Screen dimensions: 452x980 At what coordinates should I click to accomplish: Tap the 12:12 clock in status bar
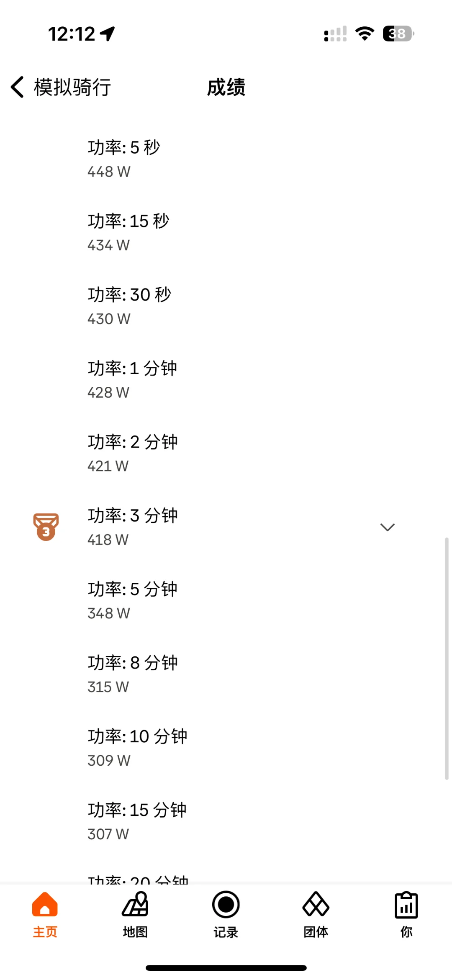pos(72,34)
